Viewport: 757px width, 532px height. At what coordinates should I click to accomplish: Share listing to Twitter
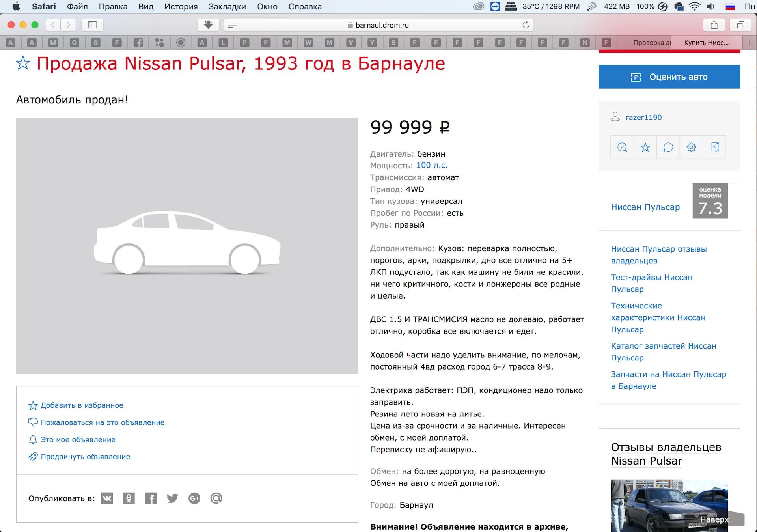[x=172, y=498]
